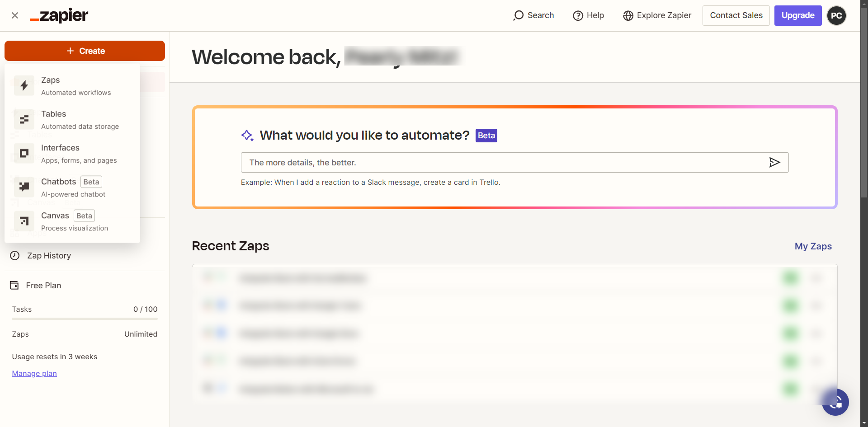Click the Upgrade button
868x427 pixels.
(x=797, y=15)
